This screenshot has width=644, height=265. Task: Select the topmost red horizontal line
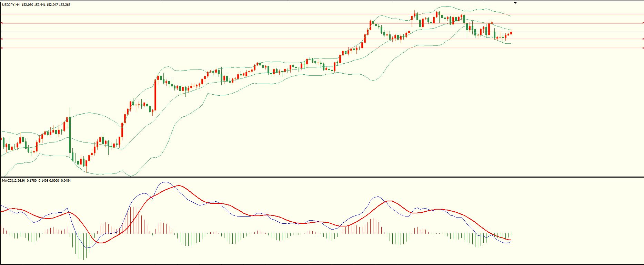point(322,14)
